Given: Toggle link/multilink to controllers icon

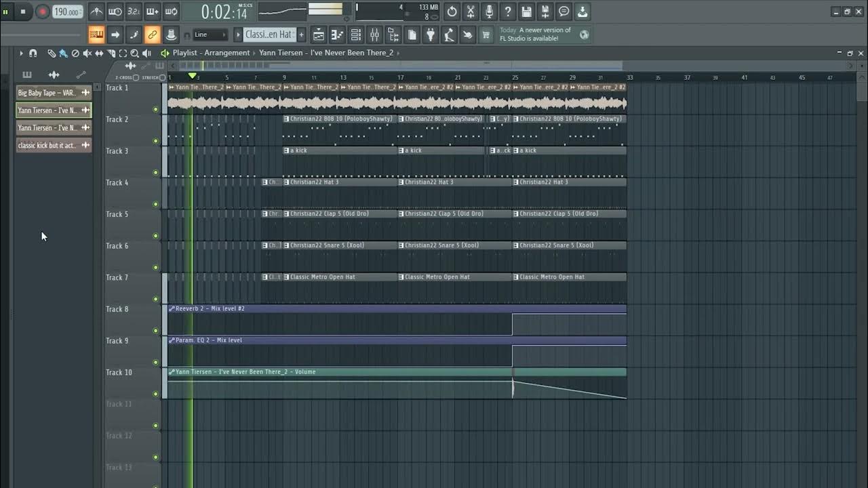Looking at the screenshot, I should tap(153, 35).
